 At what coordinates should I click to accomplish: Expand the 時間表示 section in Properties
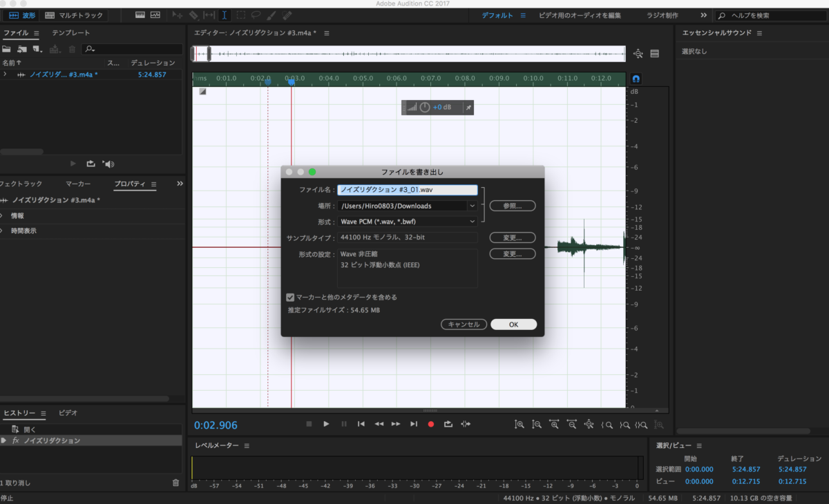[x=2, y=231]
